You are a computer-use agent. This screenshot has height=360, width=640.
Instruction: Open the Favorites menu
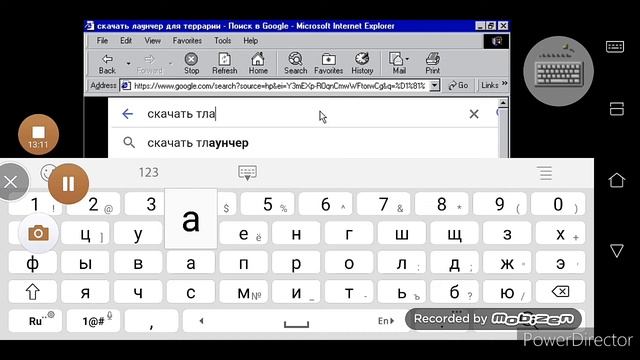(187, 41)
